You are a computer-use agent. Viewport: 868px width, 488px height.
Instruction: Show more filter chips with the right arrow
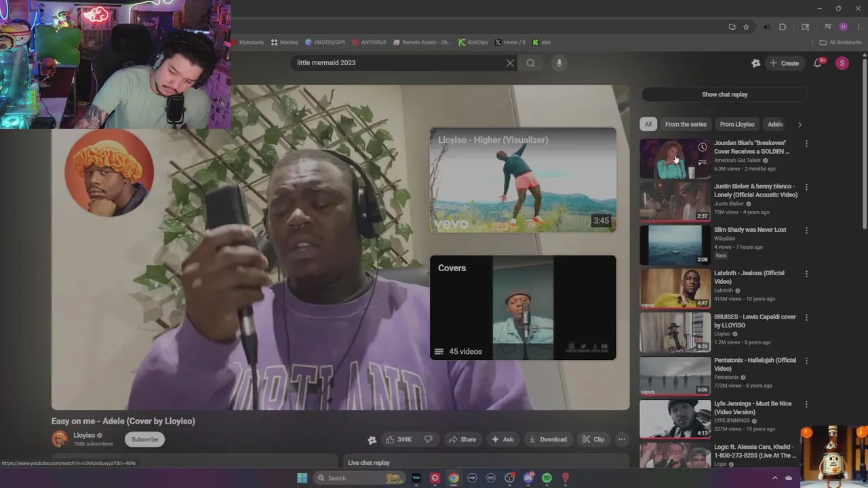[x=800, y=124]
